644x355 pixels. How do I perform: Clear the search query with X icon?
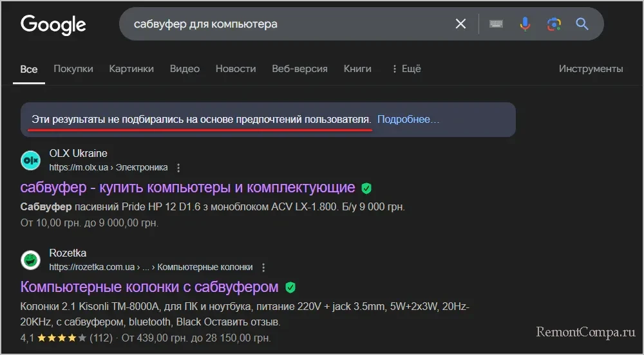point(460,24)
